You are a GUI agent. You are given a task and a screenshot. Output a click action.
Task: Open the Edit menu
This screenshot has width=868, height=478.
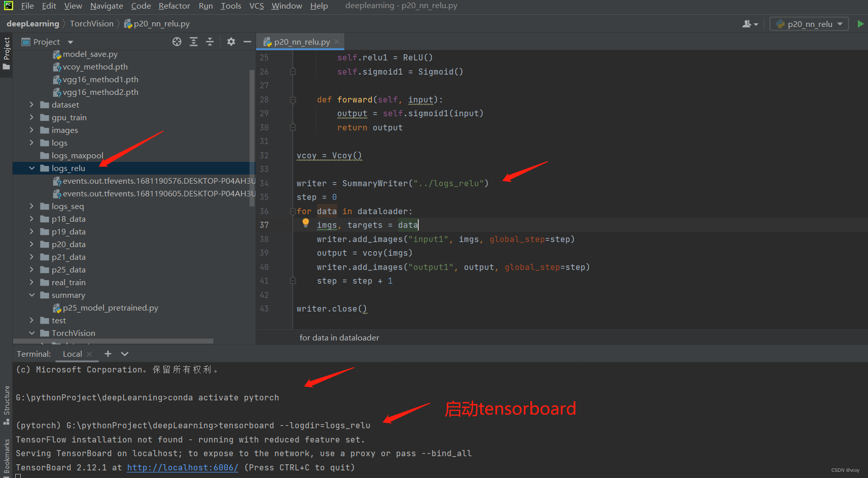(49, 6)
